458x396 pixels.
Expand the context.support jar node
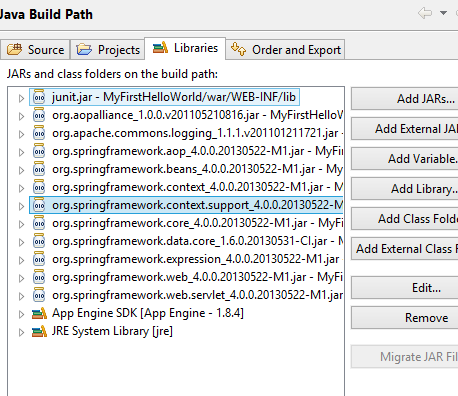(x=21, y=206)
